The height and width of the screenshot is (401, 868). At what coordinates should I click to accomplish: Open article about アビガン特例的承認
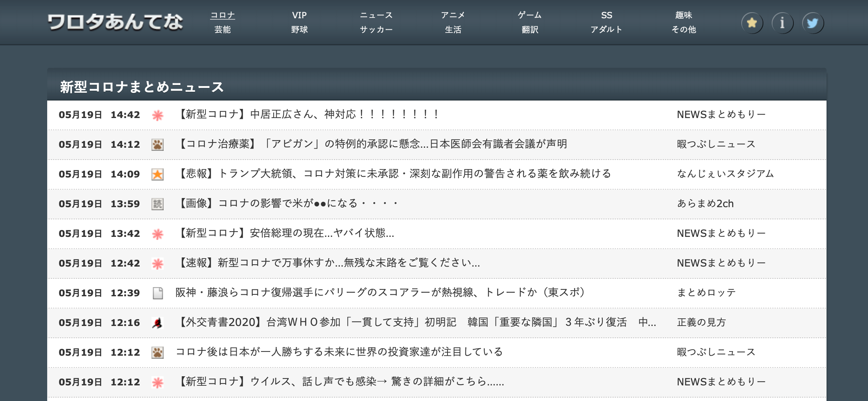(371, 144)
